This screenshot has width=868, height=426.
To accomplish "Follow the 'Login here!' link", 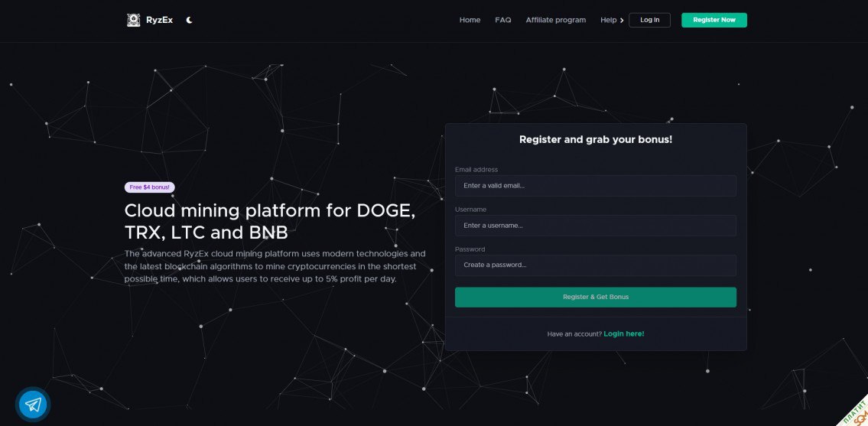I will (x=624, y=334).
